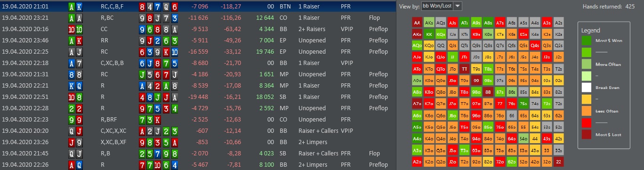Image resolution: width=644 pixels, height=170 pixels.
Task: Click the dark red 88 matrix cell
Action: [x=488, y=92]
